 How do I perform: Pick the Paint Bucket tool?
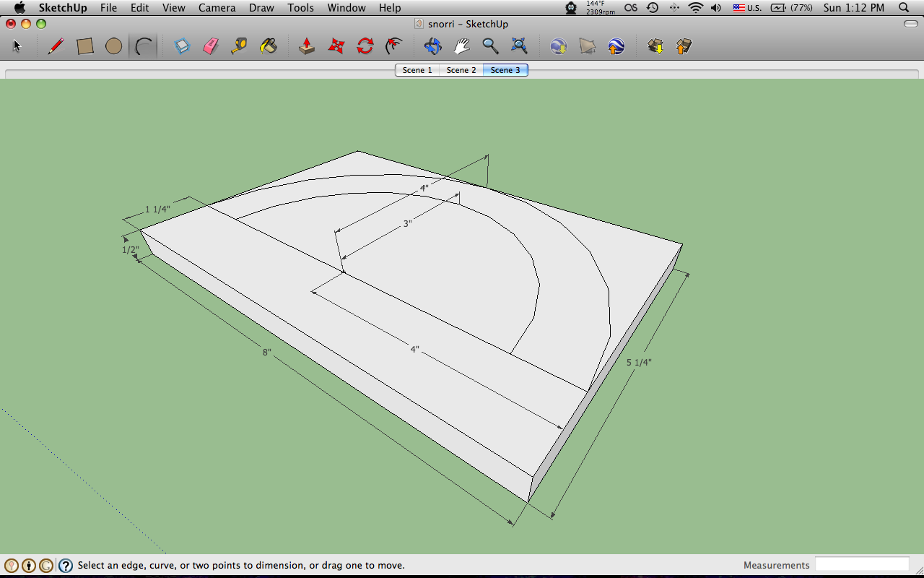coord(269,46)
